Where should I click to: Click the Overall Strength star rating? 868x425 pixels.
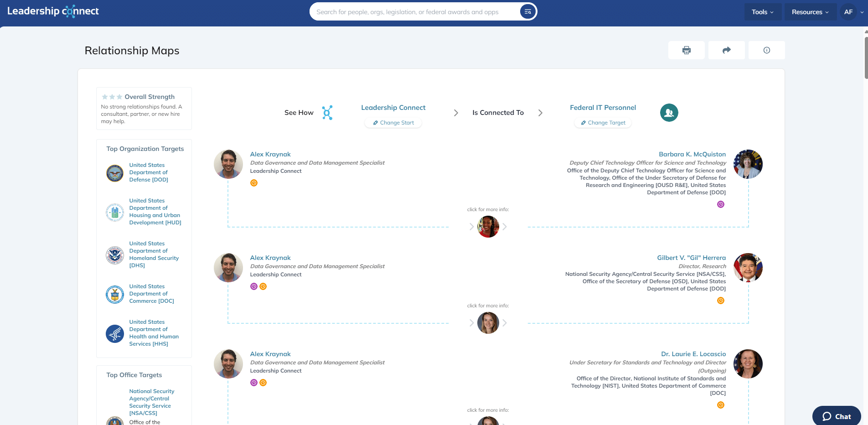[112, 97]
